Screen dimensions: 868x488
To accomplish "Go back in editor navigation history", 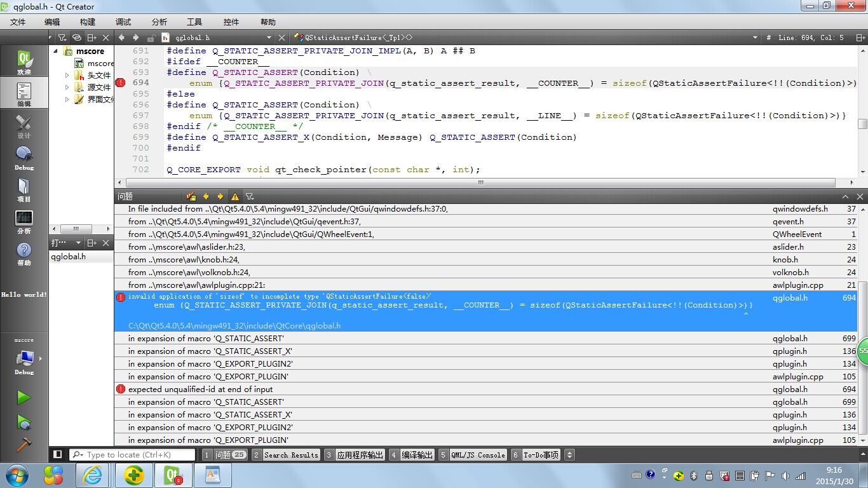I will [122, 37].
